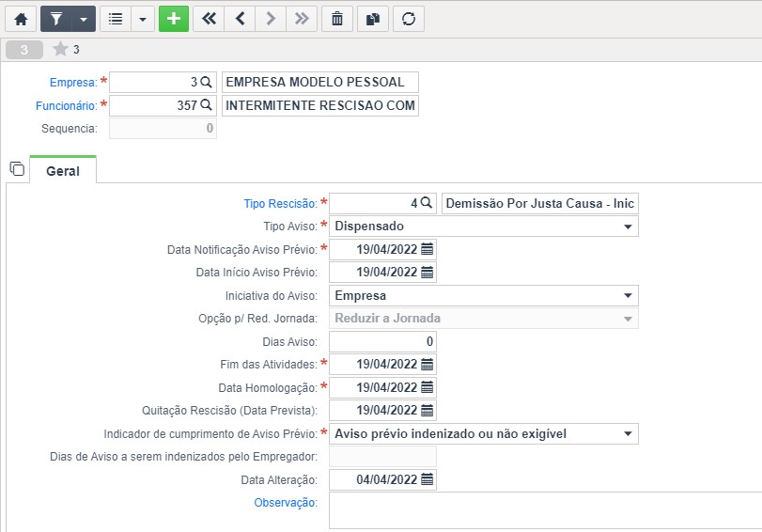Click the Tipo Rescisão label link
Image resolution: width=762 pixels, height=532 pixels.
[280, 204]
